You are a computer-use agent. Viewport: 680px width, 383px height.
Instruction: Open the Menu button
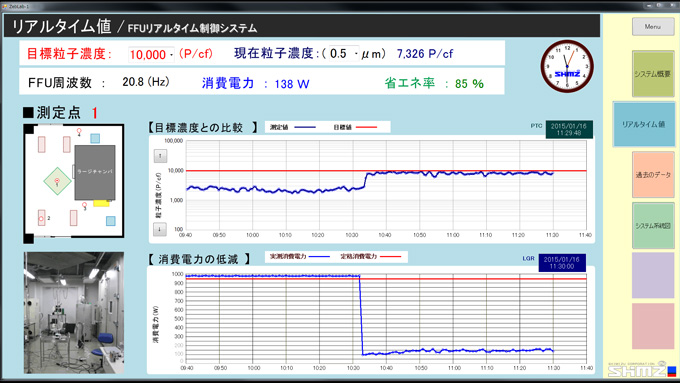(653, 26)
